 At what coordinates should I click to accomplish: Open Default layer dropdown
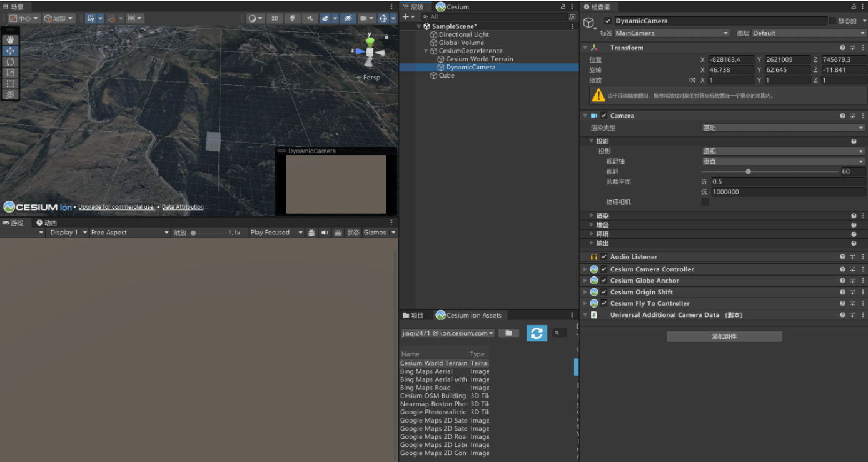(x=808, y=33)
